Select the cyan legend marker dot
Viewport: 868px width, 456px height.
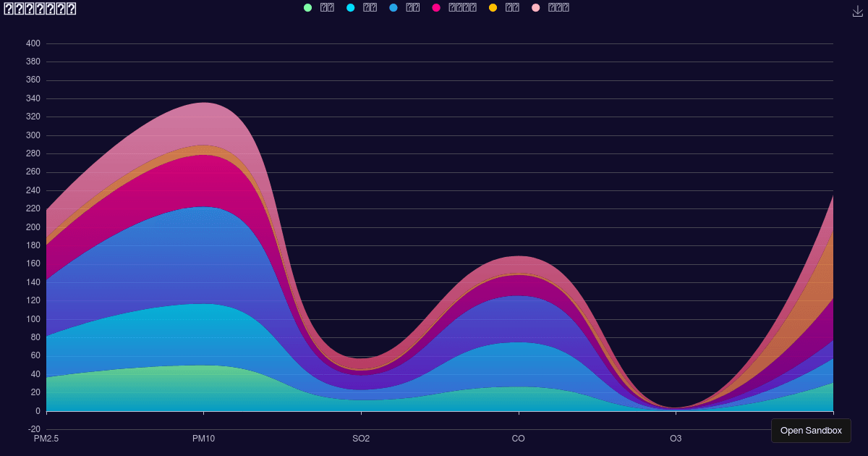click(351, 7)
